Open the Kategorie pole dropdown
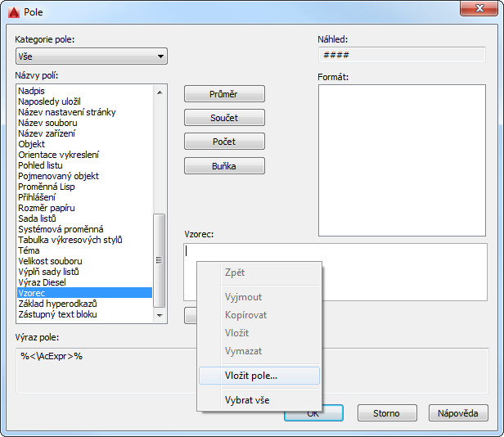Viewport: 504px width, 437px height. 92,56
